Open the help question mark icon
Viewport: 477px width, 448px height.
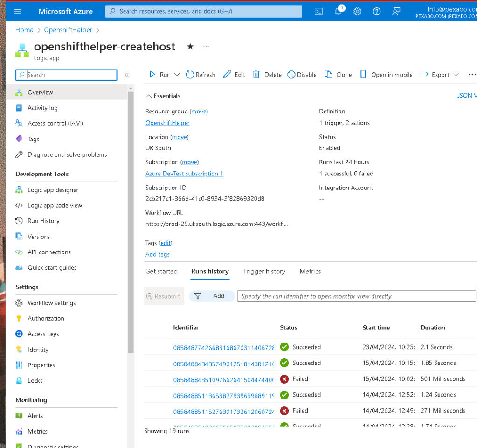[x=377, y=12]
